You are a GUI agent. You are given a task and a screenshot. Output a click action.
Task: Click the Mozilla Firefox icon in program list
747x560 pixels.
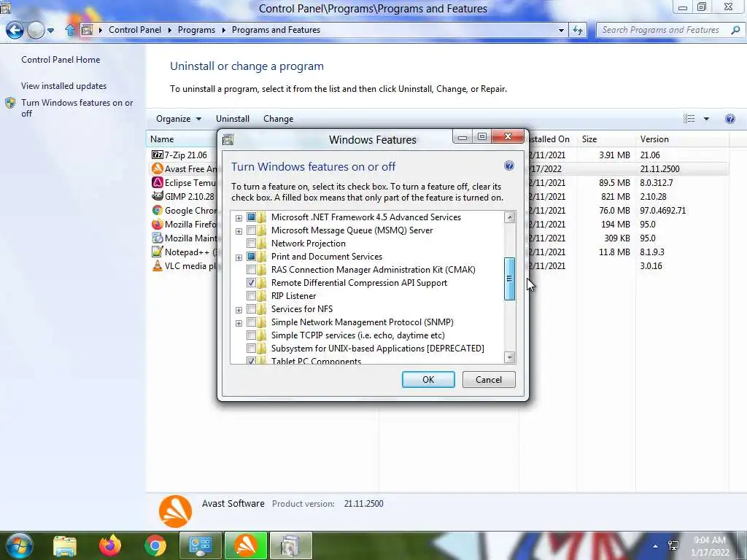pos(158,224)
